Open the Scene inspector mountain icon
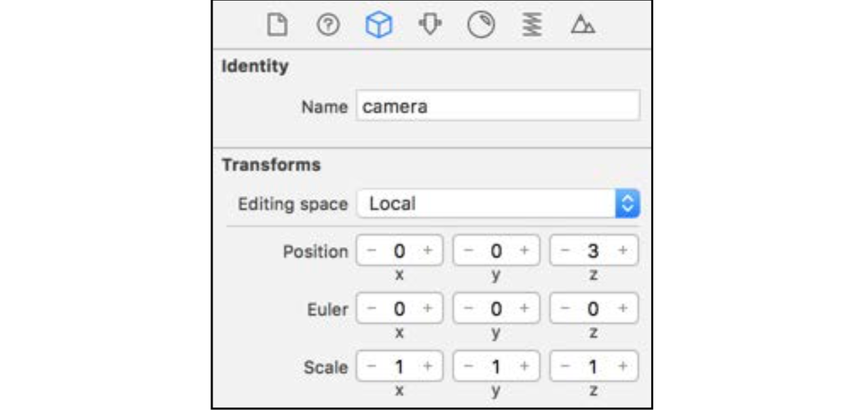 pyautogui.click(x=582, y=26)
